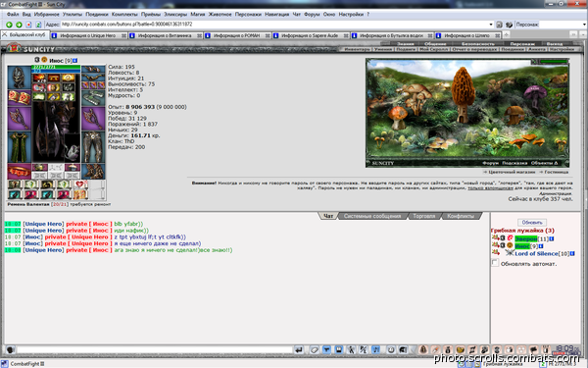Click the document icon right of address field

pyautogui.click(x=499, y=25)
